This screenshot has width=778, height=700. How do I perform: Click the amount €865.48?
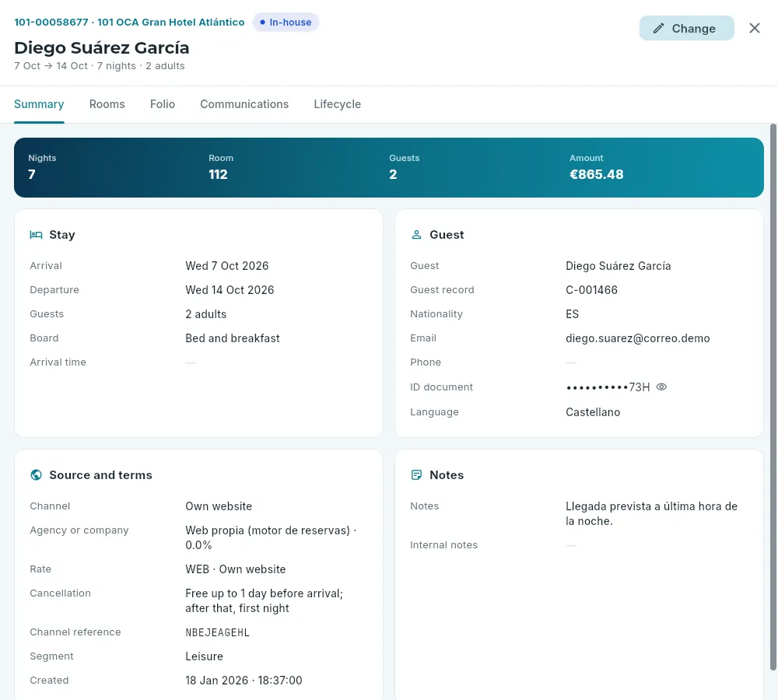[597, 175]
